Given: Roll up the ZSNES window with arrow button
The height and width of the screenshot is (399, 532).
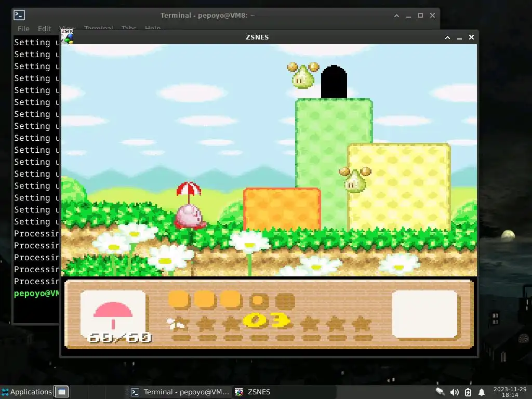Looking at the screenshot, I should [x=447, y=37].
